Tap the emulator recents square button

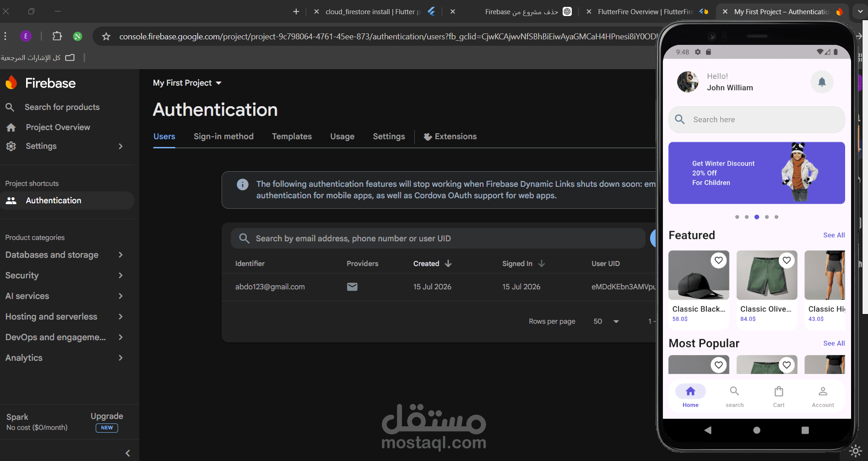tap(805, 430)
